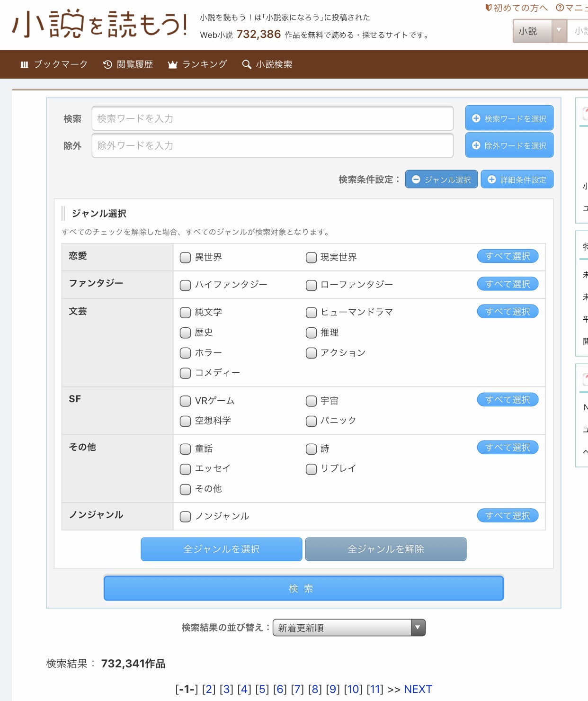The width and height of the screenshot is (588, 701).
Task: Click the bookmark icon in navigation bar
Action: click(x=25, y=65)
